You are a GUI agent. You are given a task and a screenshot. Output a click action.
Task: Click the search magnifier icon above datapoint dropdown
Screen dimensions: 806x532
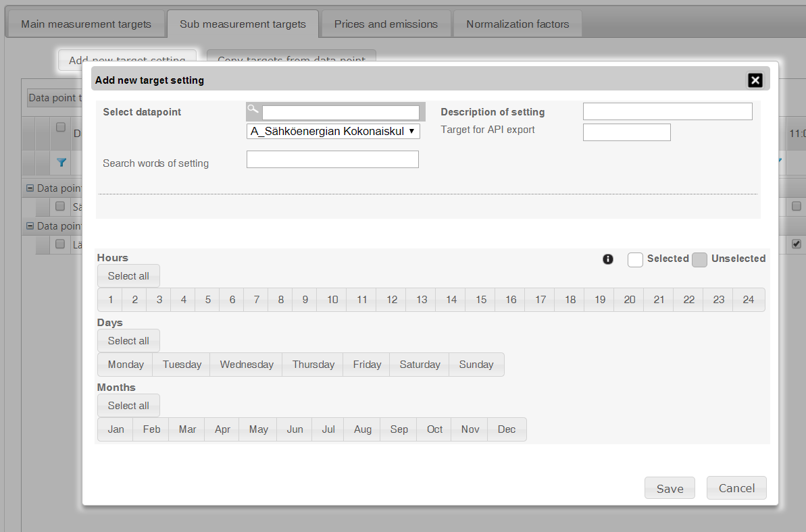[253, 109]
